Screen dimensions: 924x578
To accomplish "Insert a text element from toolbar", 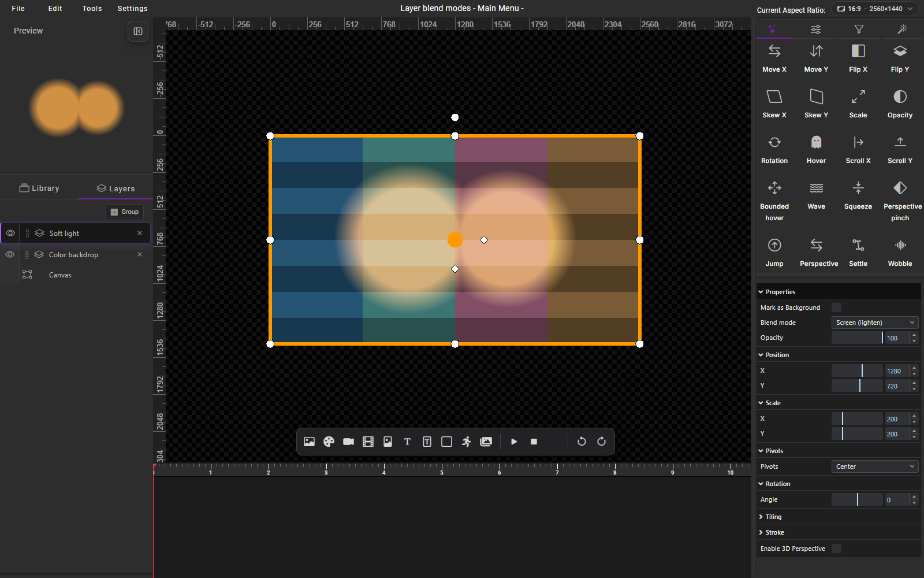I will 407,442.
